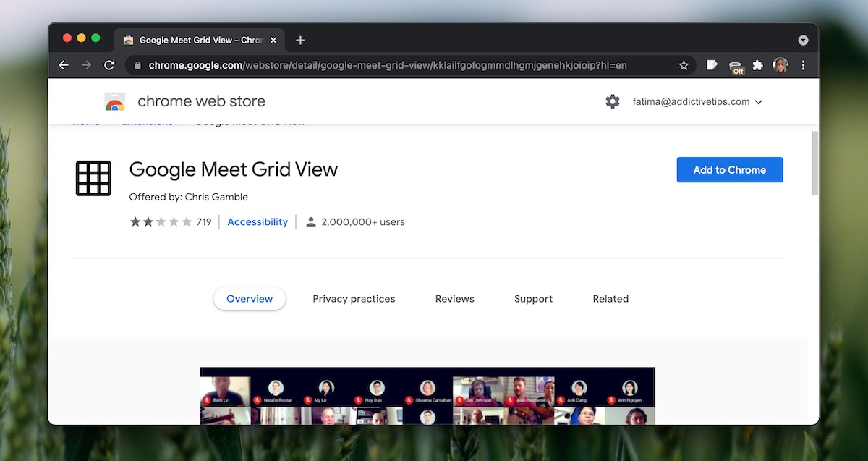Open the Reviews tab
Viewport: 868px width, 461px height.
pyautogui.click(x=454, y=299)
